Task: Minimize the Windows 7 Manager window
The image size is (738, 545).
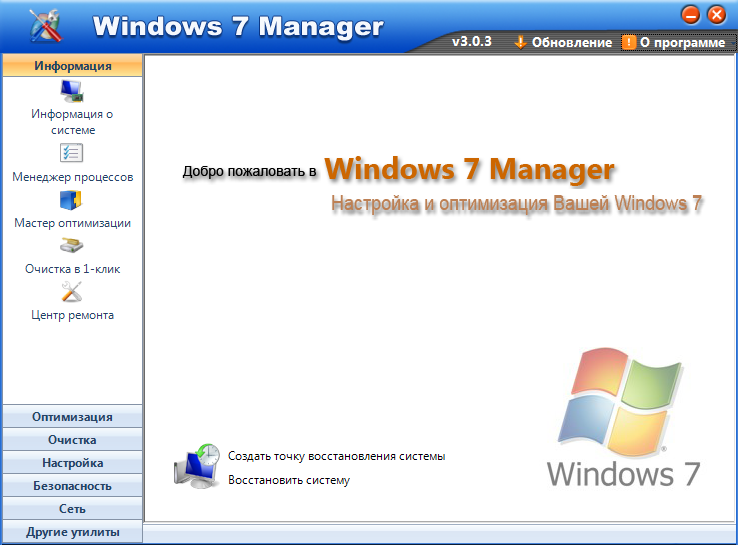Action: coord(690,15)
